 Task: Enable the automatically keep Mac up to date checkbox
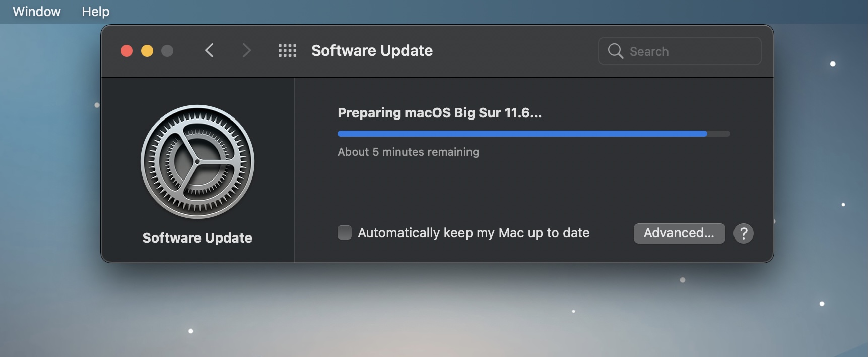(x=345, y=232)
